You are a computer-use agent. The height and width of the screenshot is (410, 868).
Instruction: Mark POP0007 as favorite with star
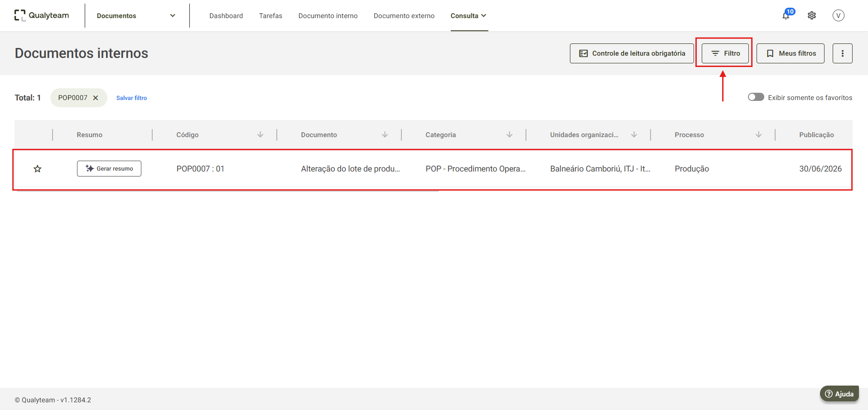[x=38, y=169]
